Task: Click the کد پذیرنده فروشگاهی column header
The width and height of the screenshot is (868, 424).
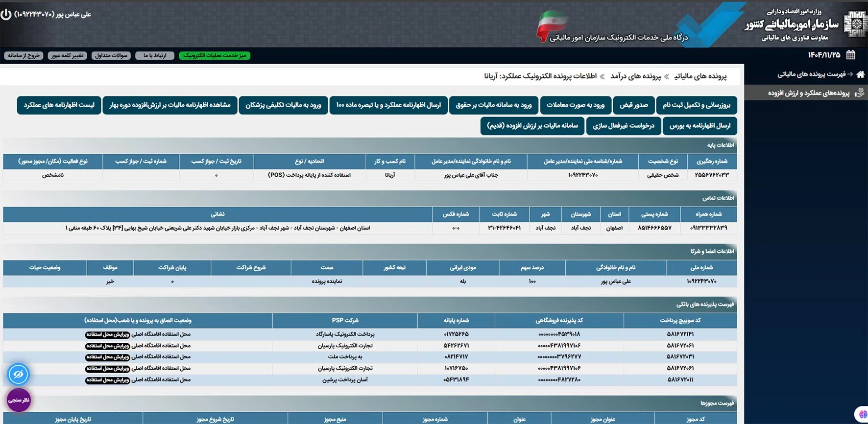Action: (x=559, y=320)
